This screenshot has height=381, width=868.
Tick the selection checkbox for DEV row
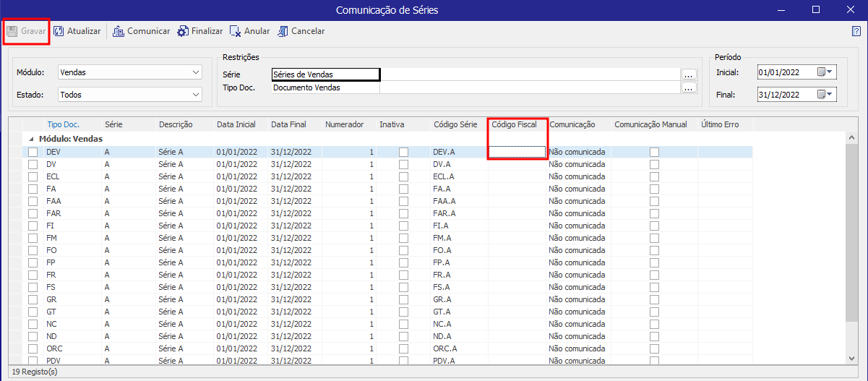click(33, 152)
